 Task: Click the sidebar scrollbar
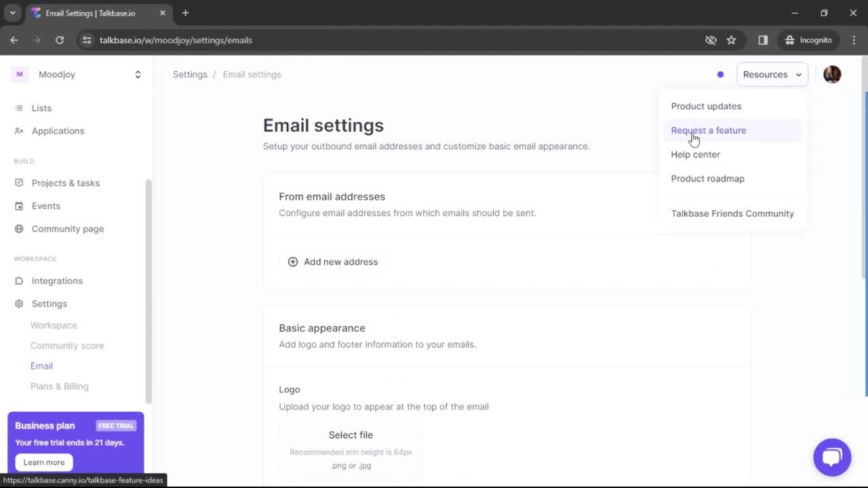(x=148, y=291)
